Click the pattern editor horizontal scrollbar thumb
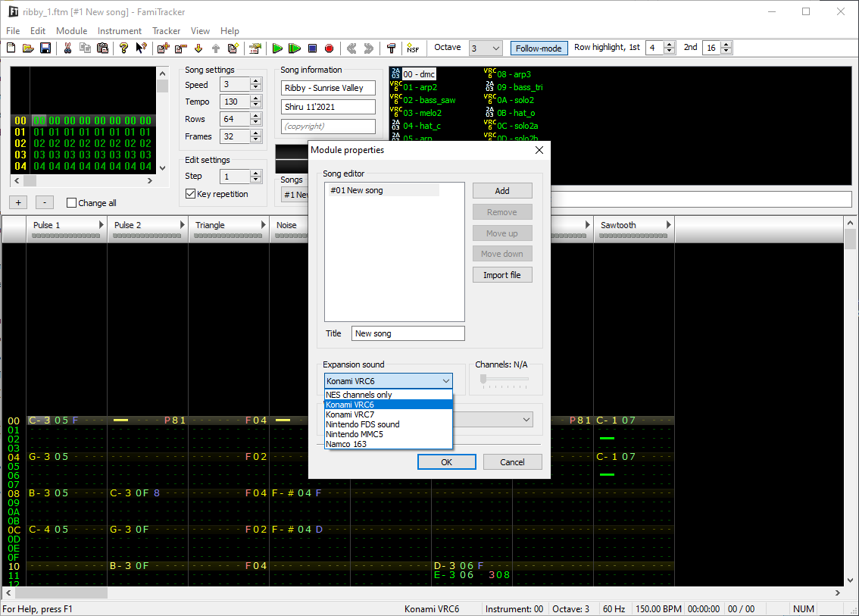Image resolution: width=859 pixels, height=616 pixels. pyautogui.click(x=61, y=593)
